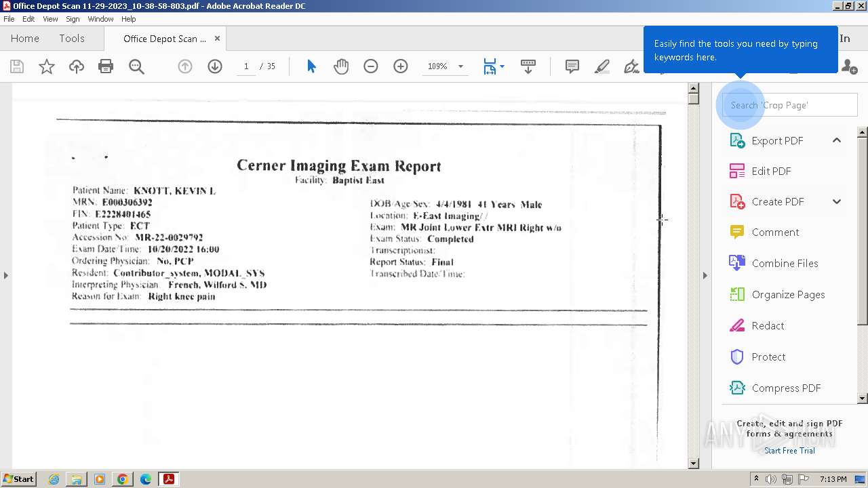868x488 pixels.
Task: Switch to the Home tab
Action: pos(25,39)
